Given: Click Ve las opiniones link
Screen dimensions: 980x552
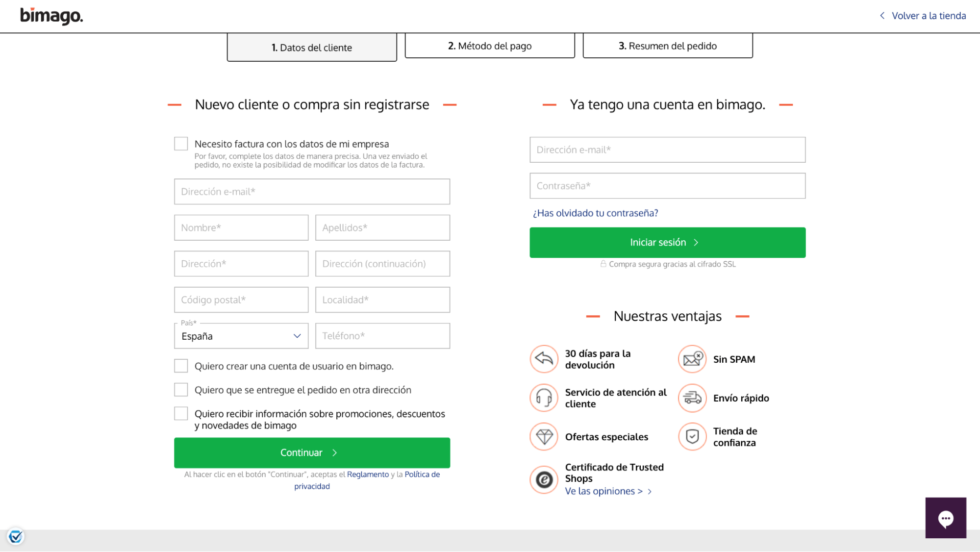Looking at the screenshot, I should pyautogui.click(x=608, y=491).
